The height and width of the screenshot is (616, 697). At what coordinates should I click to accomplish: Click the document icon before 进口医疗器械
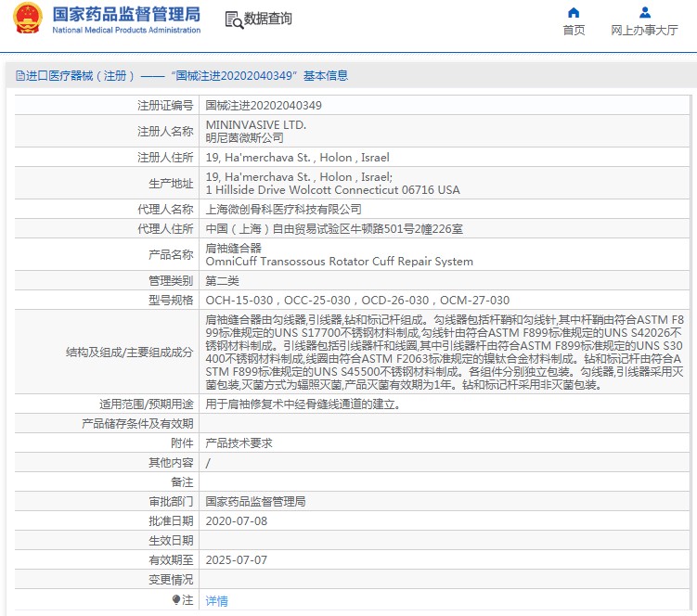click(20, 75)
